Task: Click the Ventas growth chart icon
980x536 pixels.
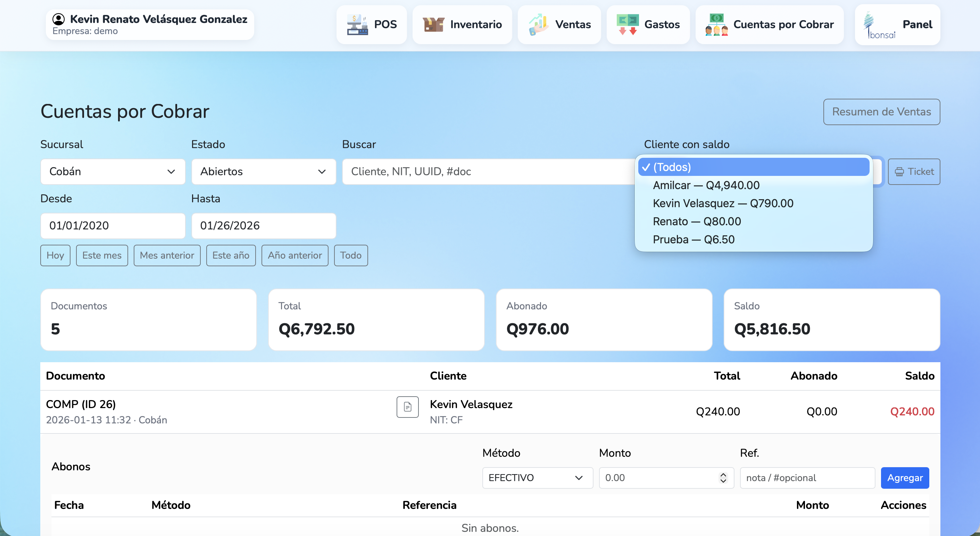Action: (x=538, y=25)
